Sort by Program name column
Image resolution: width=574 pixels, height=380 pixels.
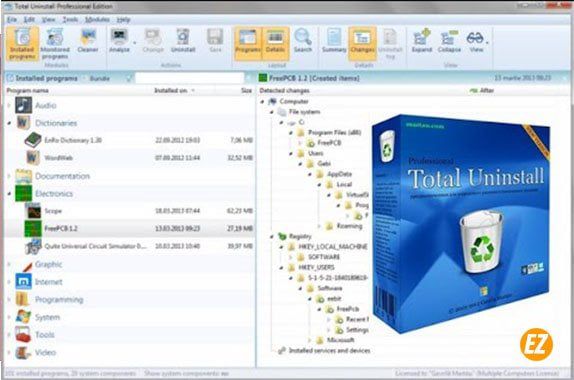(27, 90)
